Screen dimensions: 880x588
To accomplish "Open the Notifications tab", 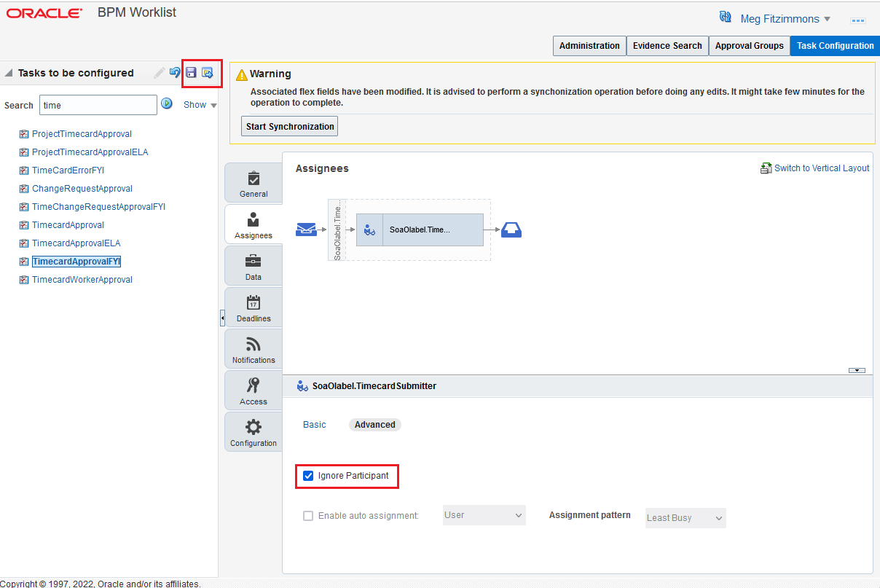I will 254,350.
